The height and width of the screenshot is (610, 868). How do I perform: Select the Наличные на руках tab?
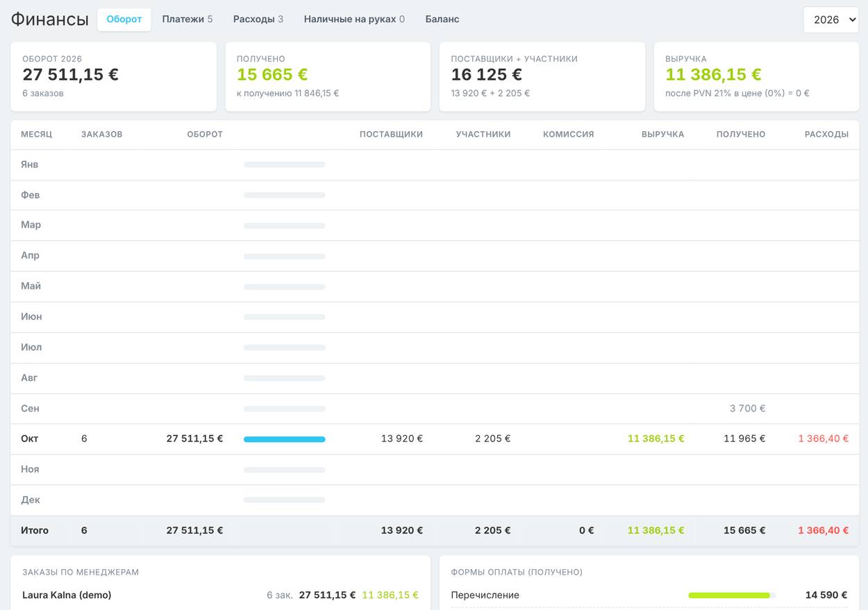pos(354,19)
